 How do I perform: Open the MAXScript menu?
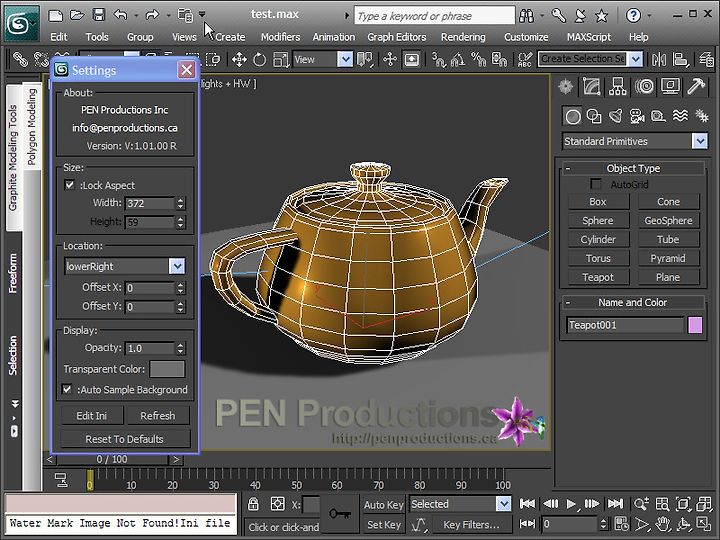pos(589,37)
